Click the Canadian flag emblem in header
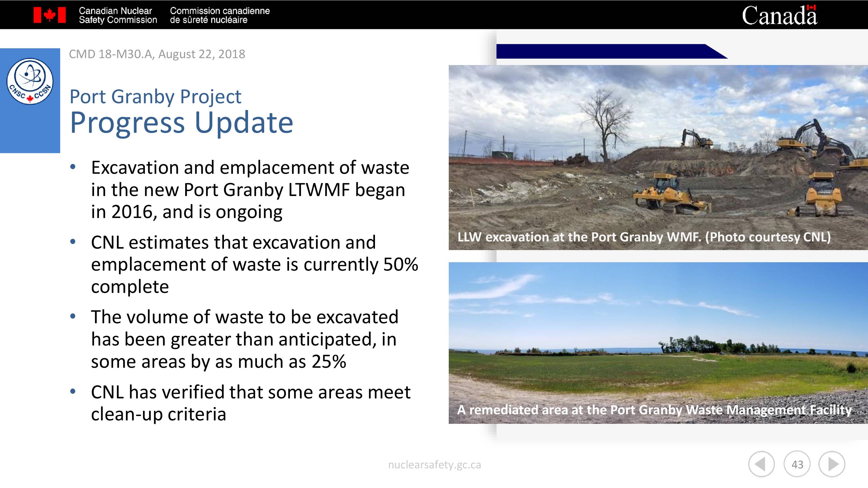The height and width of the screenshot is (488, 868). coord(49,15)
